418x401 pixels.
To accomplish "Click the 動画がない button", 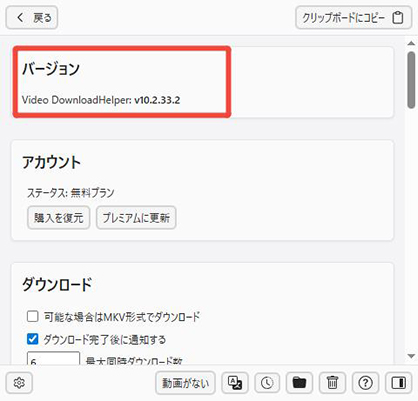I will point(185,383).
